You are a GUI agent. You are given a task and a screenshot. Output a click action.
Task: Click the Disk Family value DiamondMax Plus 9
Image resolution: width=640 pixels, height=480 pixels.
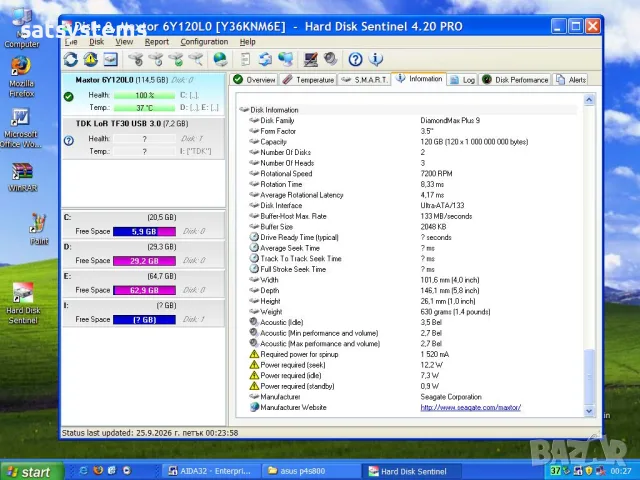click(x=450, y=120)
